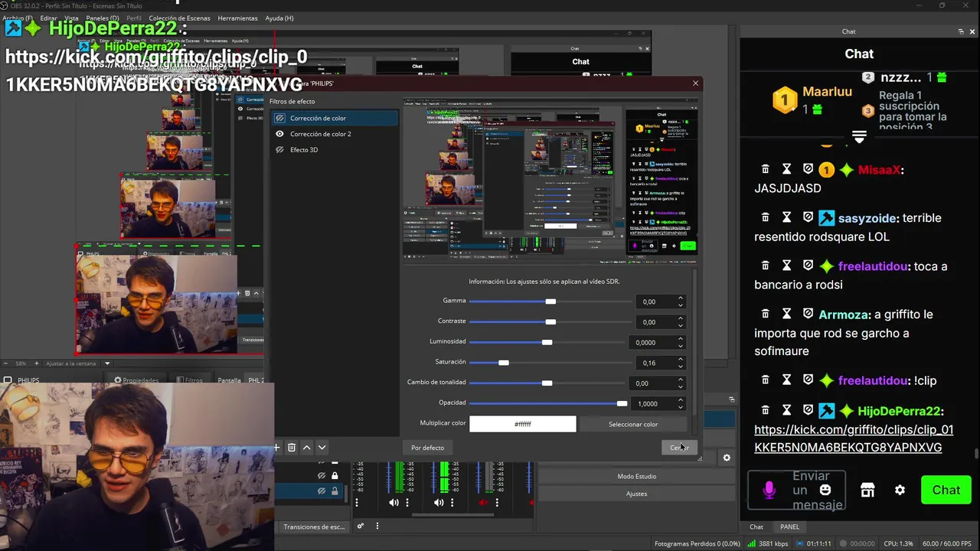This screenshot has height=551, width=980.
Task: Decrease Contraste value with down stepper arrow
Action: (x=681, y=325)
